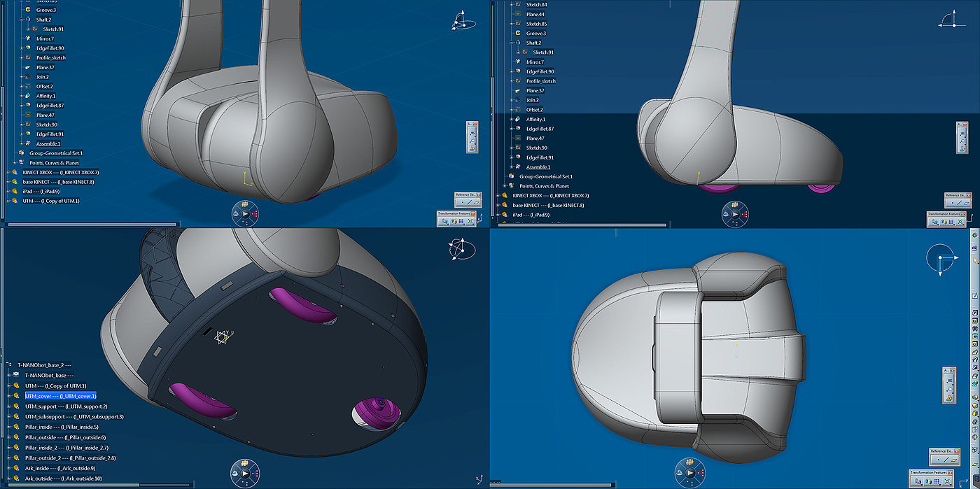
Task: Click Affinity.1 feature icon in the perspective-view tree
Action: click(28, 96)
